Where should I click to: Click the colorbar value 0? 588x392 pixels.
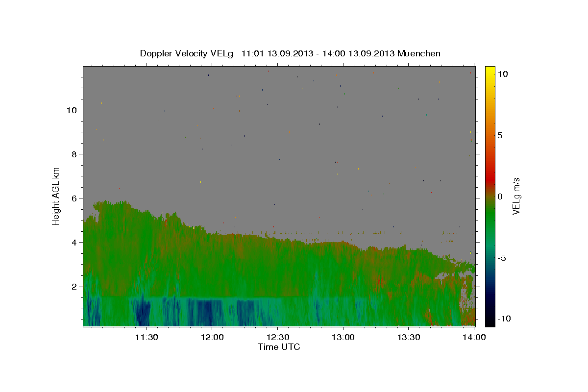[500, 196]
